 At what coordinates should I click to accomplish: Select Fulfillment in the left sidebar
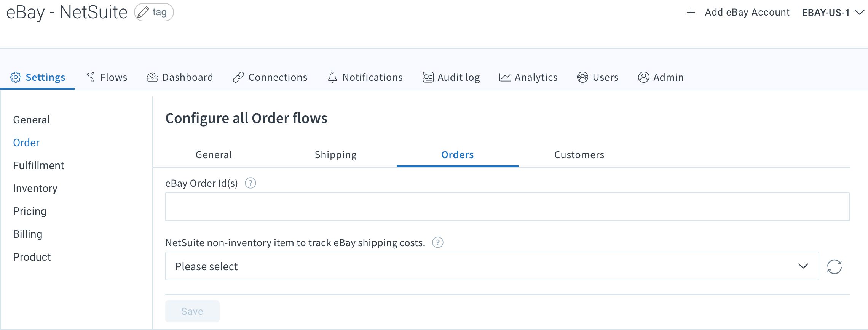(x=38, y=165)
